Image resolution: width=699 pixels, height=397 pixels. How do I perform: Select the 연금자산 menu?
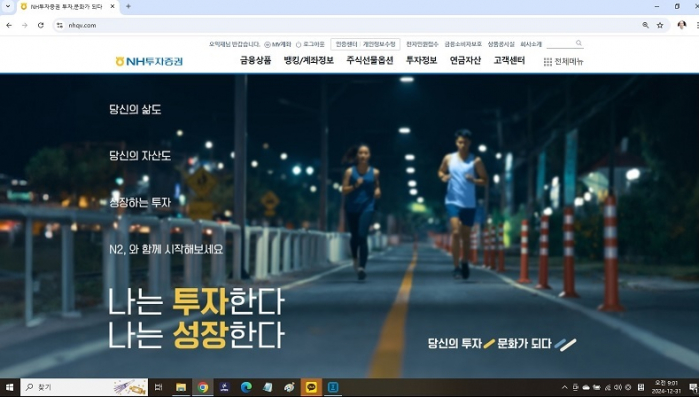tap(465, 61)
